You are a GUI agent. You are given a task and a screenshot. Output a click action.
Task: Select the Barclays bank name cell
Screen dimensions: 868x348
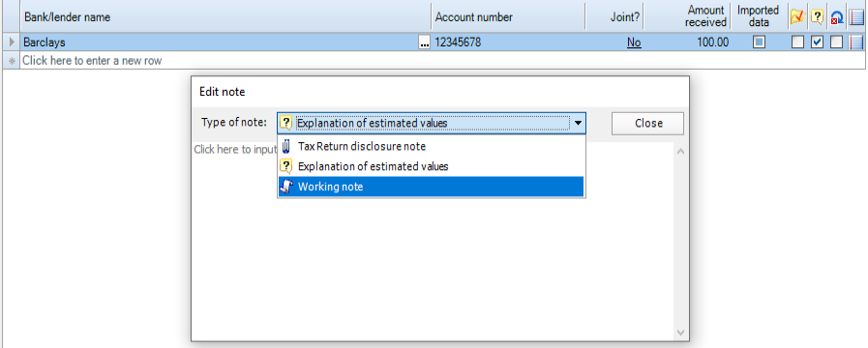click(x=220, y=42)
